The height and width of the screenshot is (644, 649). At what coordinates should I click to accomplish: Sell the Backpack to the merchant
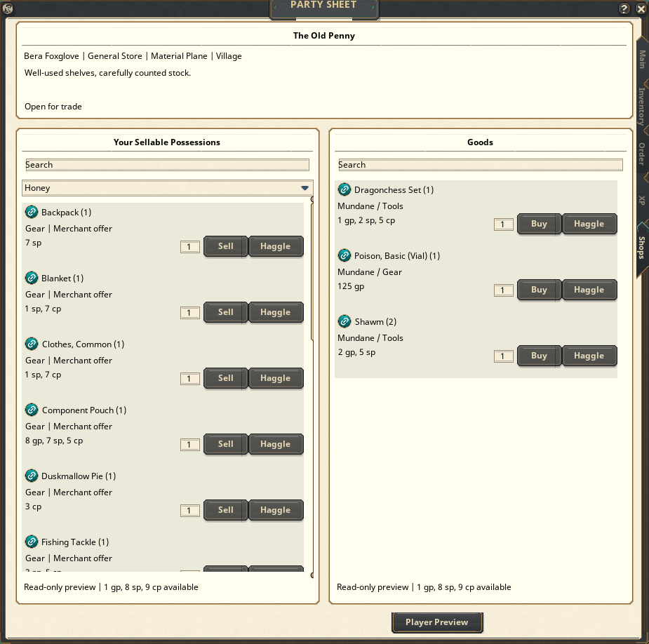226,246
